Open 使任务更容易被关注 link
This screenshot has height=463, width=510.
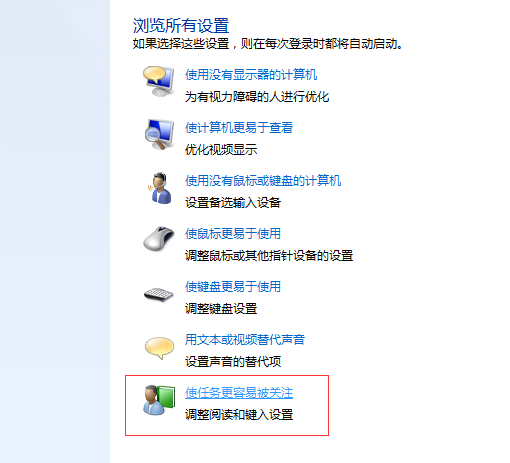pyautogui.click(x=239, y=393)
